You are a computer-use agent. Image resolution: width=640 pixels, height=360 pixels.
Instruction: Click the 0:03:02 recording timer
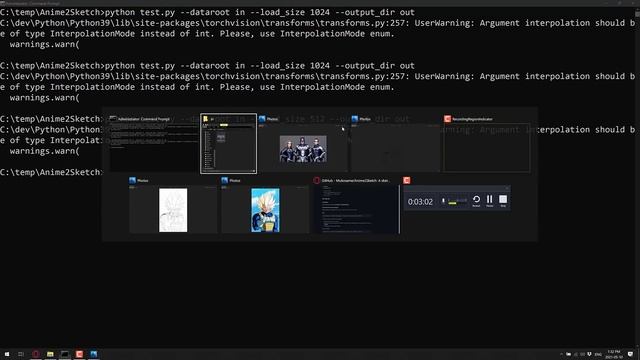[420, 202]
